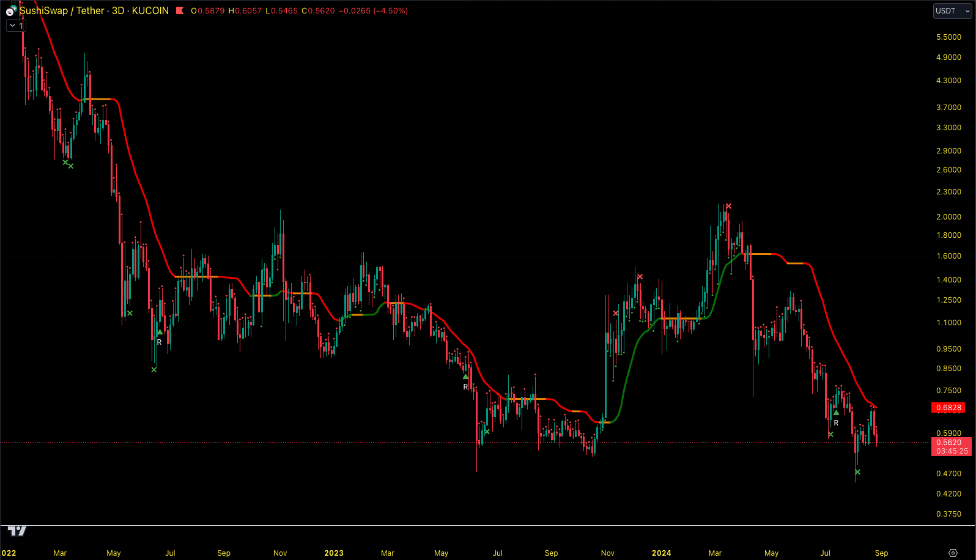Viewport: 976px width, 560px height.
Task: Open the SushiSwap / Tether 3D KUCOIN title
Action: click(94, 10)
